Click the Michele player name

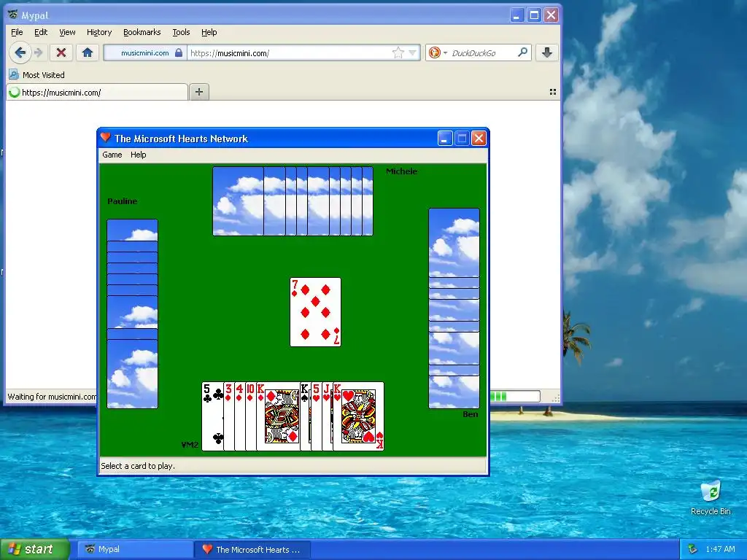402,171
